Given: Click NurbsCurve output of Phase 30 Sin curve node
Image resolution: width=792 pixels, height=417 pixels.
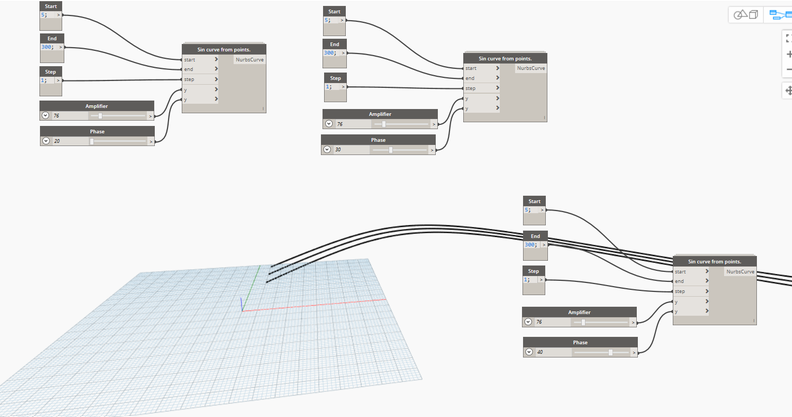Looking at the screenshot, I should pyautogui.click(x=531, y=68).
